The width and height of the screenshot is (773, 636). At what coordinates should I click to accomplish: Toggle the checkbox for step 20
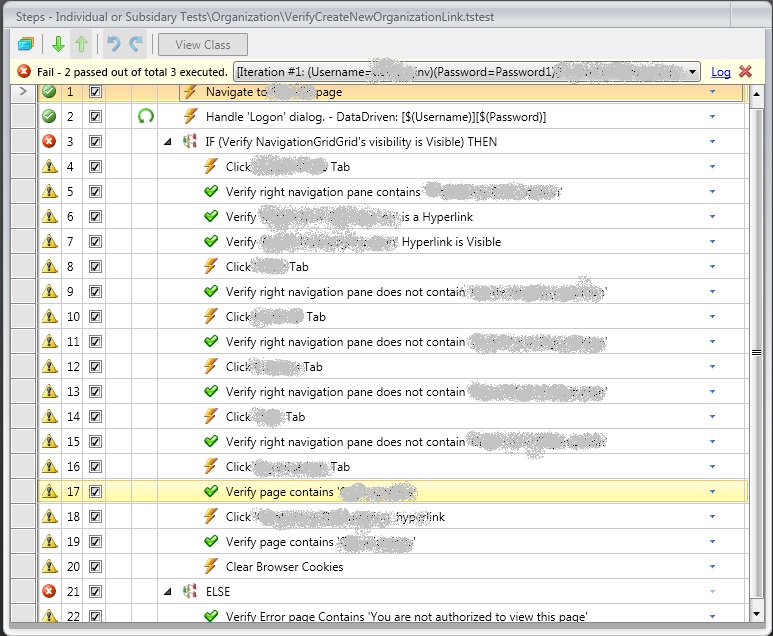[x=95, y=566]
